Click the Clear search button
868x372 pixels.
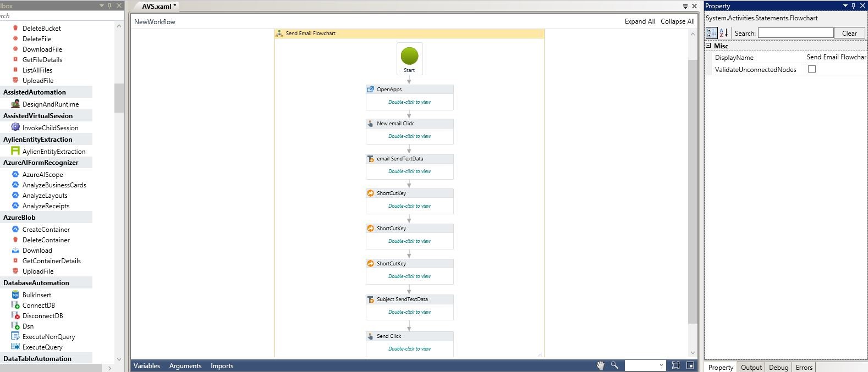[x=849, y=33]
